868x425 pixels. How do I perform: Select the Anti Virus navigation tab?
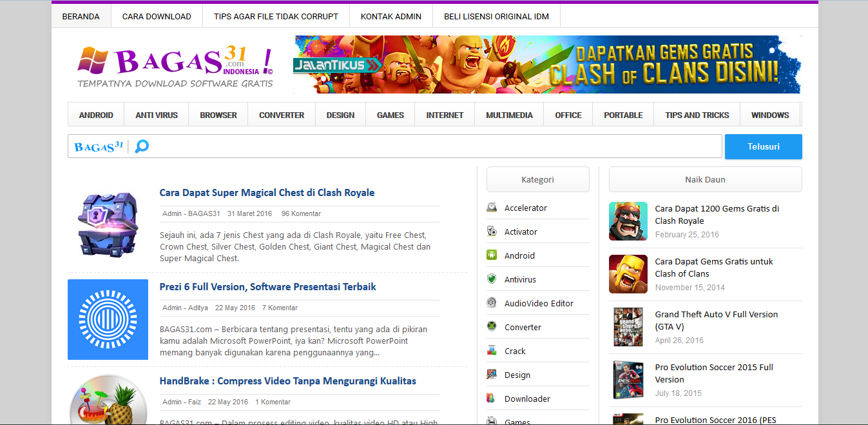(x=157, y=115)
